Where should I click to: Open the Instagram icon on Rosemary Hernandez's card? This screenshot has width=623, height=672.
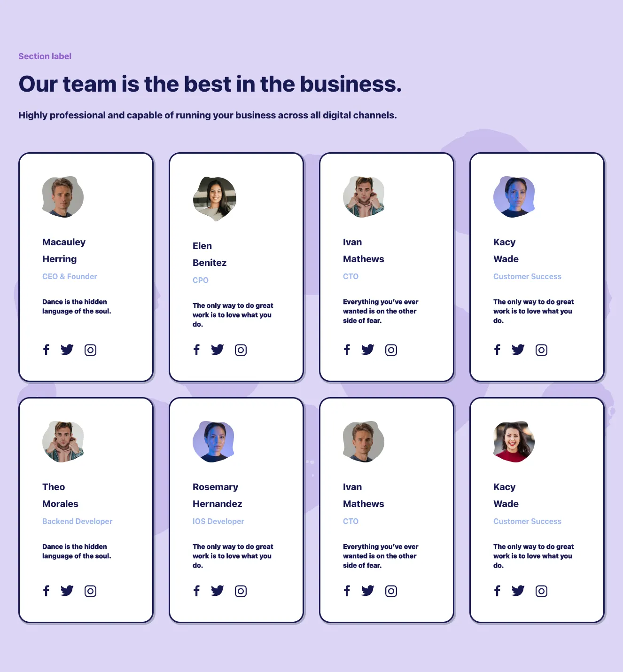[241, 591]
